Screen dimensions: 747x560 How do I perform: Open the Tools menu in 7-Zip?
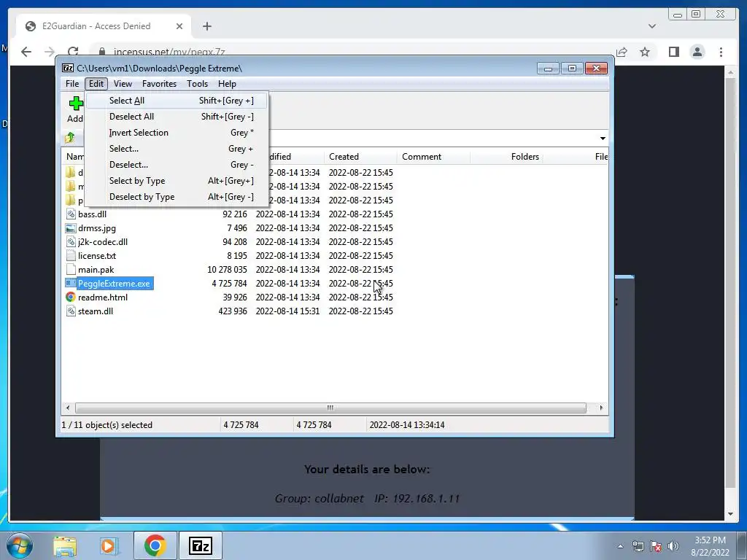pos(197,84)
